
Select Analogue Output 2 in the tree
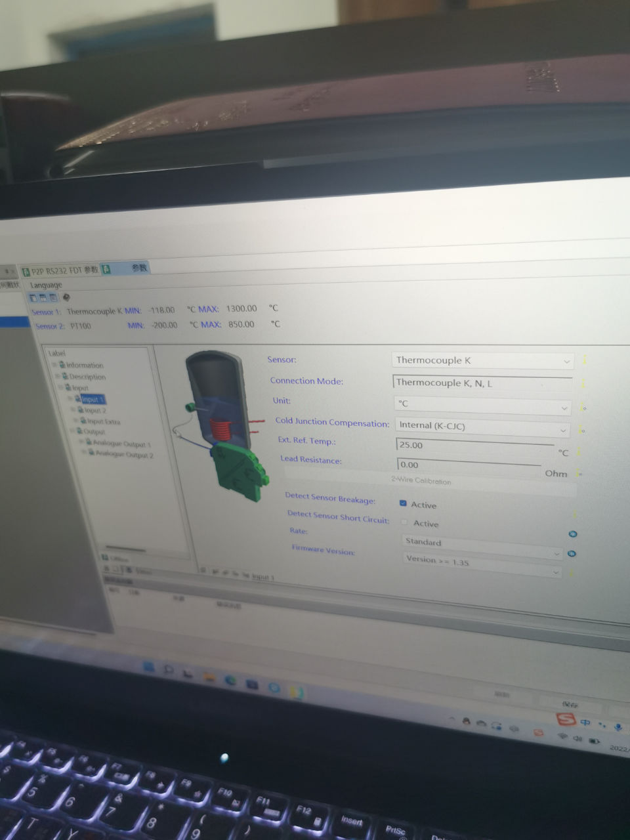[125, 454]
